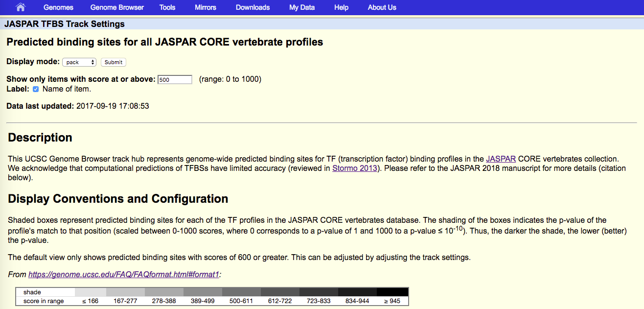Open the Genome Browser menu

point(117,7)
